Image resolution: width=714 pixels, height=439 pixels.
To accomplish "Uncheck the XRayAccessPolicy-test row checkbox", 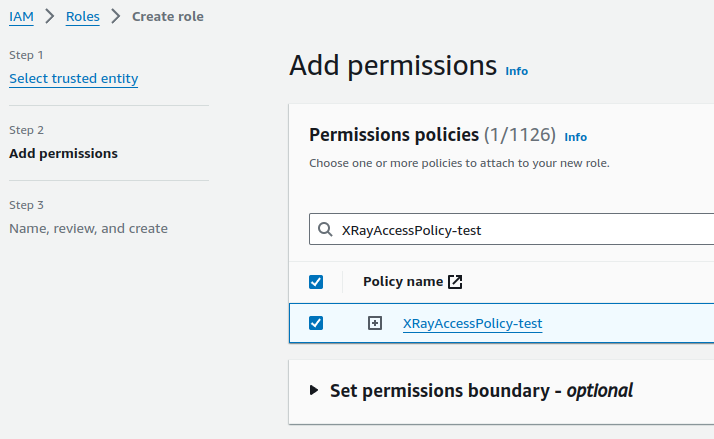I will click(316, 323).
